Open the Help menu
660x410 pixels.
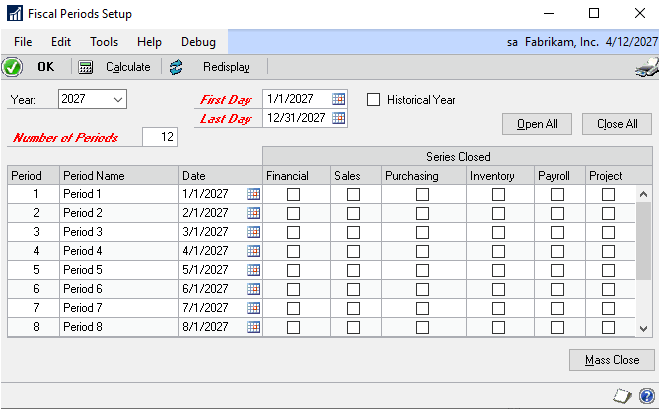(149, 42)
